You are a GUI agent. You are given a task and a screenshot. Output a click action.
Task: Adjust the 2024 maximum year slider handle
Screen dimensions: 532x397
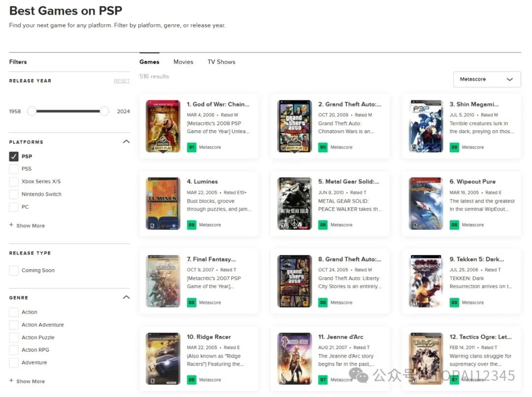(104, 111)
